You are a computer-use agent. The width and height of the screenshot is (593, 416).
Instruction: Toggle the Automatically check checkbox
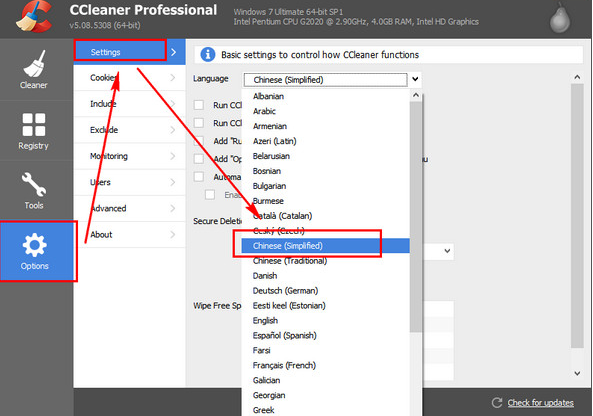pos(199,177)
